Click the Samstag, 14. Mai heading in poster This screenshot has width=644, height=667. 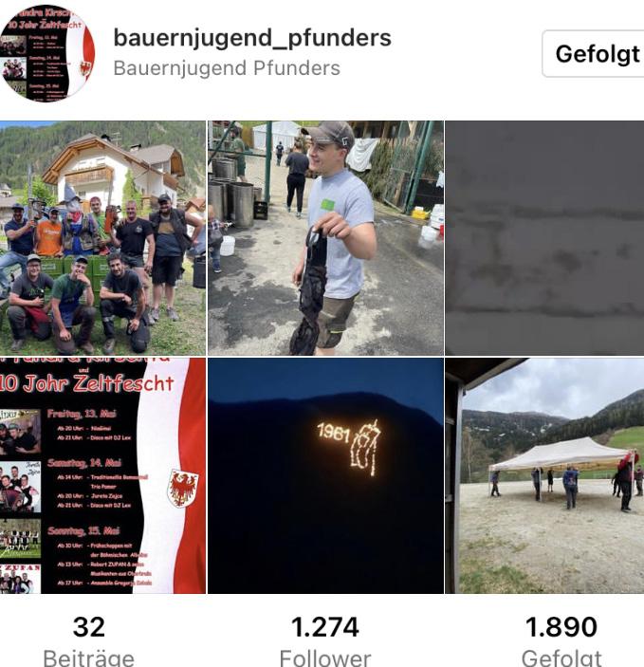84,463
